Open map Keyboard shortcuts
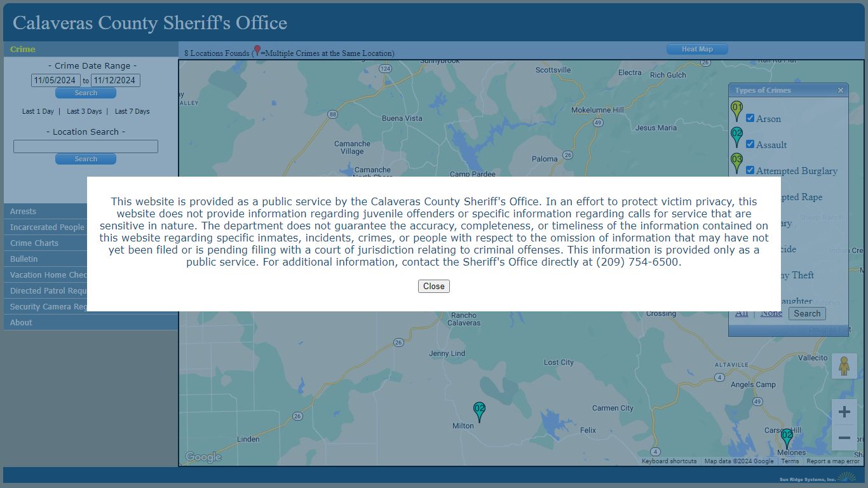This screenshot has height=488, width=868. [x=669, y=461]
